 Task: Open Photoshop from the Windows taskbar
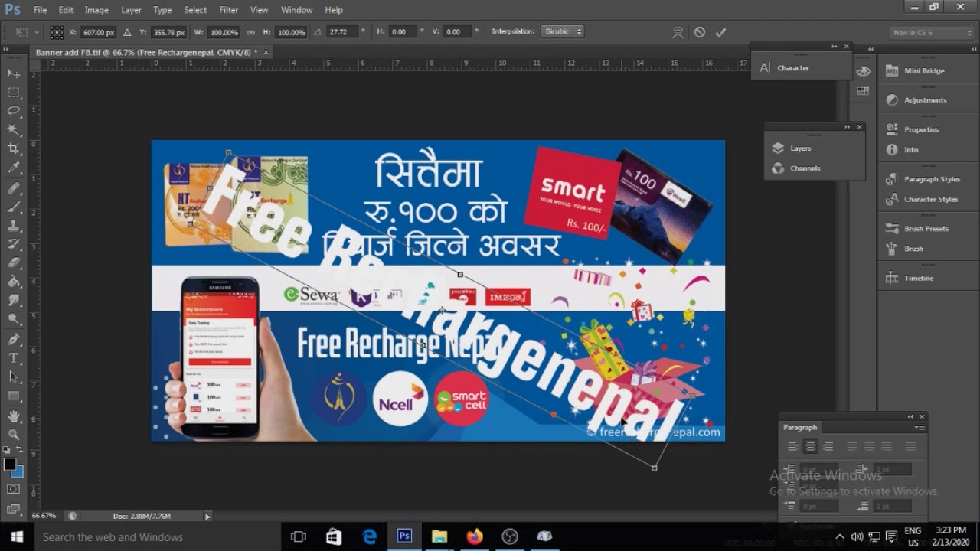tap(404, 536)
